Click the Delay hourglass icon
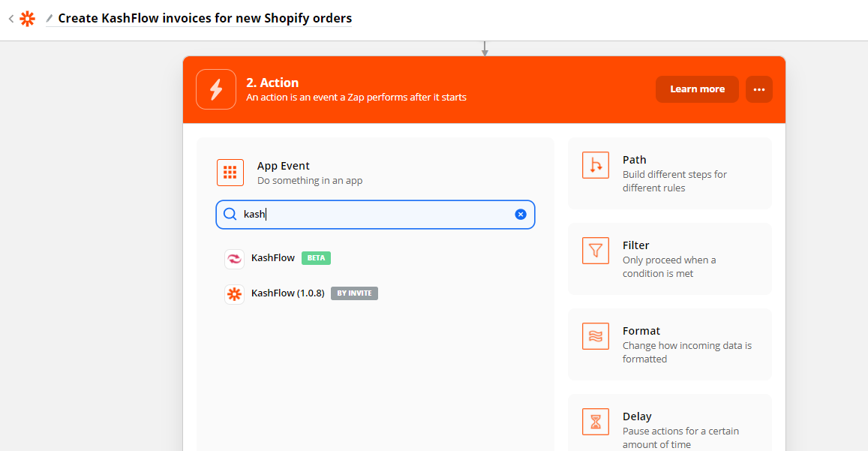868x451 pixels. click(x=596, y=422)
